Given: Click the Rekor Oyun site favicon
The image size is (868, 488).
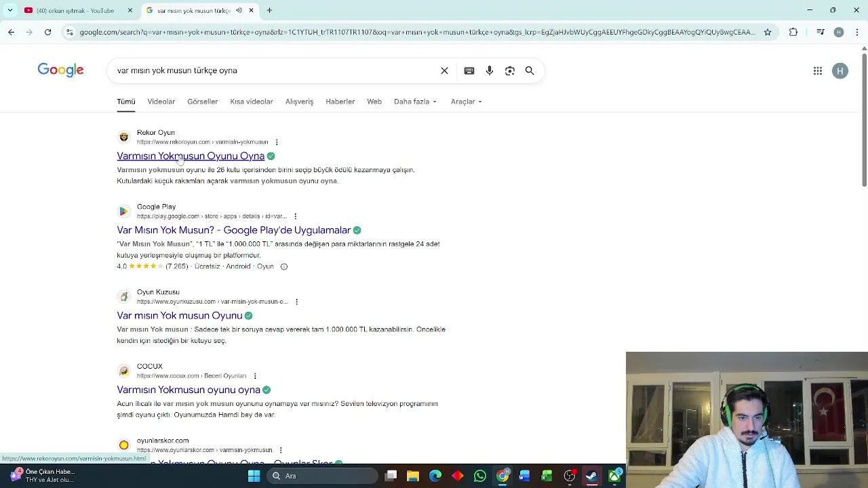Looking at the screenshot, I should tap(123, 137).
